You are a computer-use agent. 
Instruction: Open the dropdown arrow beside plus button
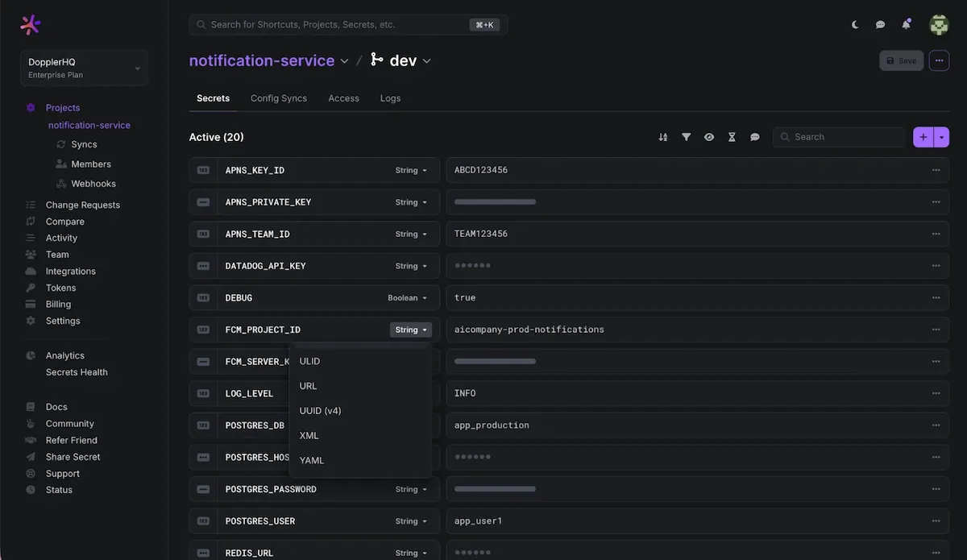942,137
